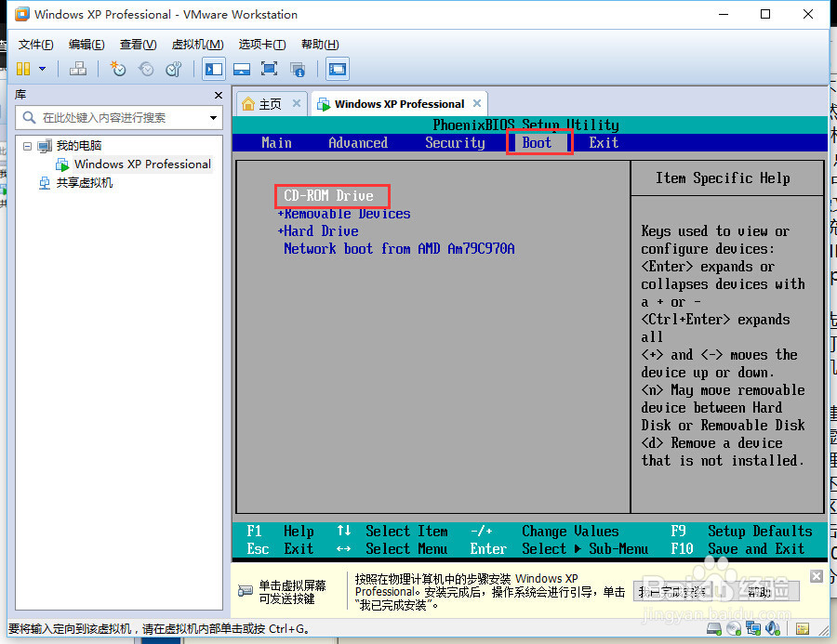Image resolution: width=837 pixels, height=644 pixels.
Task: Switch to the Security BIOS tab
Action: [455, 142]
